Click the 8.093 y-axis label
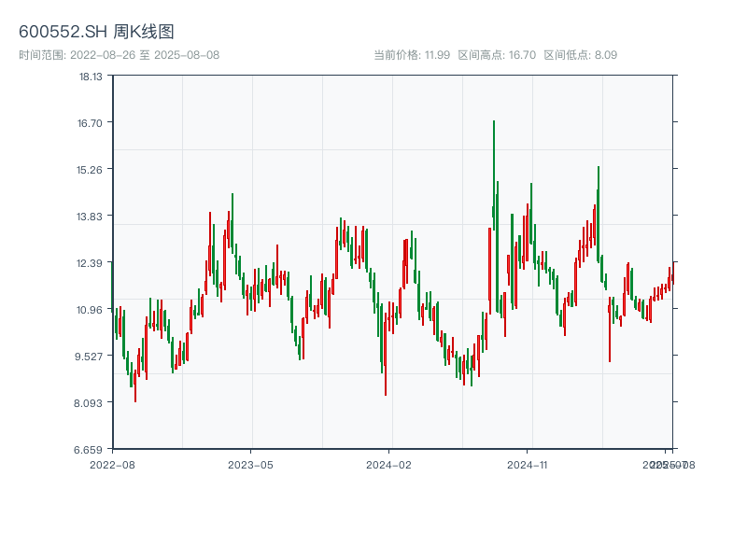747x560 pixels. click(88, 403)
